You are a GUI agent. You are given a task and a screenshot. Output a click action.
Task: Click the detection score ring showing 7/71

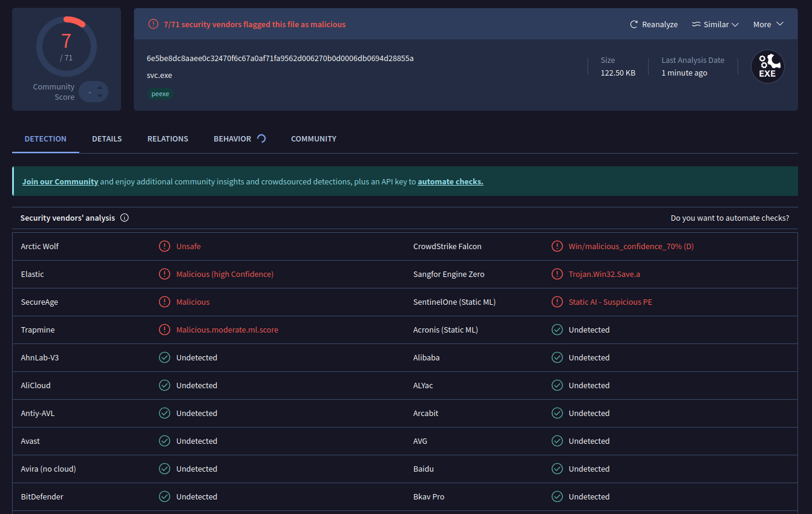coord(66,47)
